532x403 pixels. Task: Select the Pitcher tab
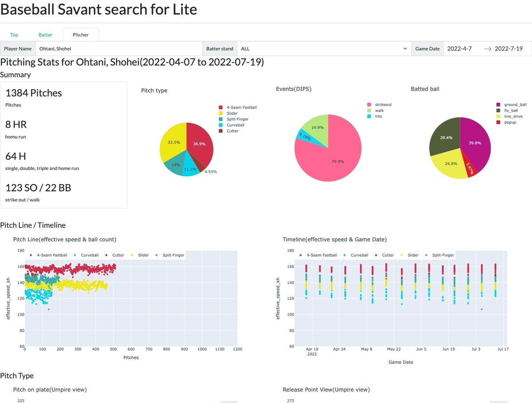click(81, 35)
